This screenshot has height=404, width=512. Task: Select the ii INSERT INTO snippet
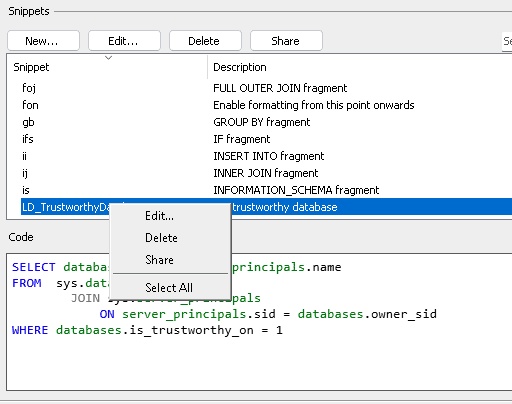pos(259,156)
